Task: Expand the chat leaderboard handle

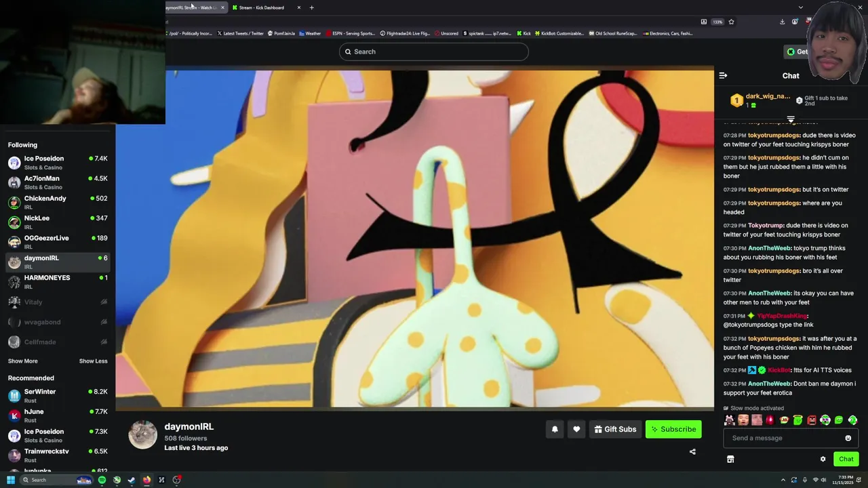Action: coord(791,119)
